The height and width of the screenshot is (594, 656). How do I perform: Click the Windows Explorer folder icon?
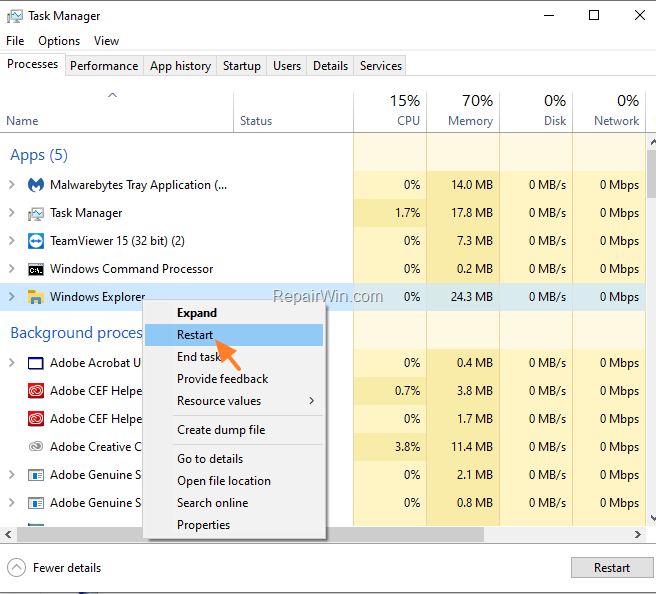click(36, 297)
